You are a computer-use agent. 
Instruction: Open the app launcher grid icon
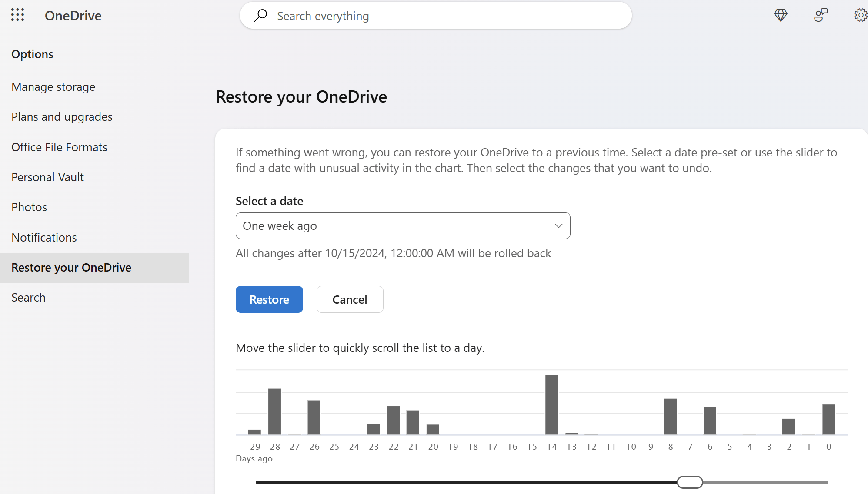pos(17,15)
